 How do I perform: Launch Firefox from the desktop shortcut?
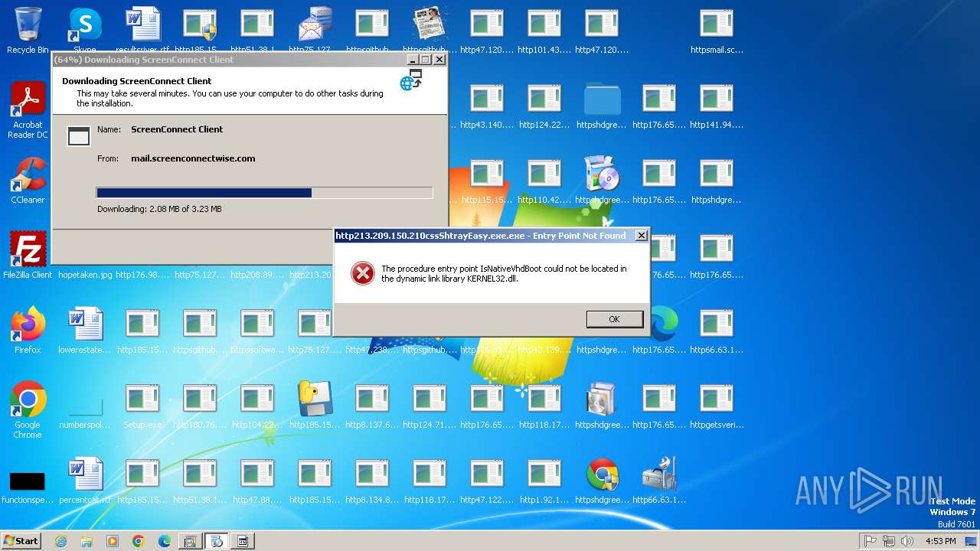(x=28, y=331)
